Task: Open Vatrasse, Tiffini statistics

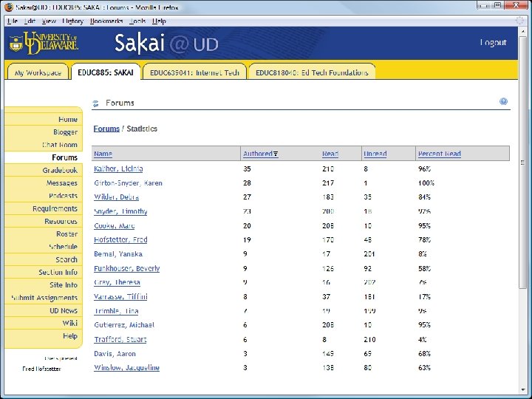Action: (x=120, y=296)
